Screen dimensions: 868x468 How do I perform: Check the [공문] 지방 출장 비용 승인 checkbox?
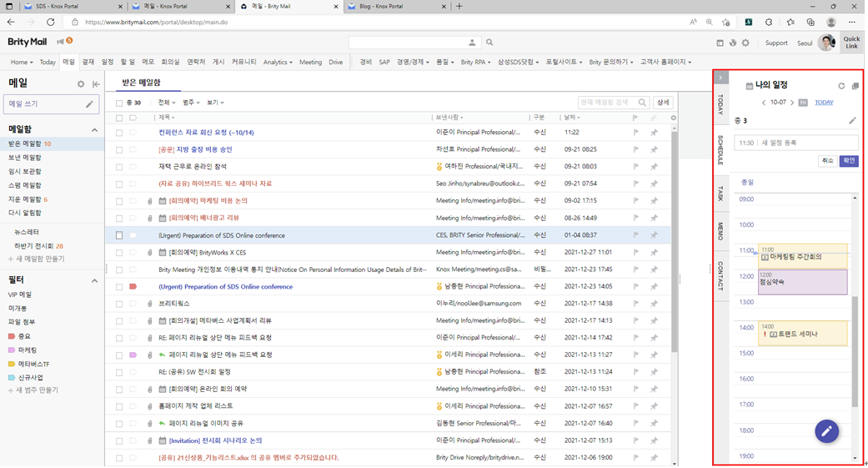point(119,149)
